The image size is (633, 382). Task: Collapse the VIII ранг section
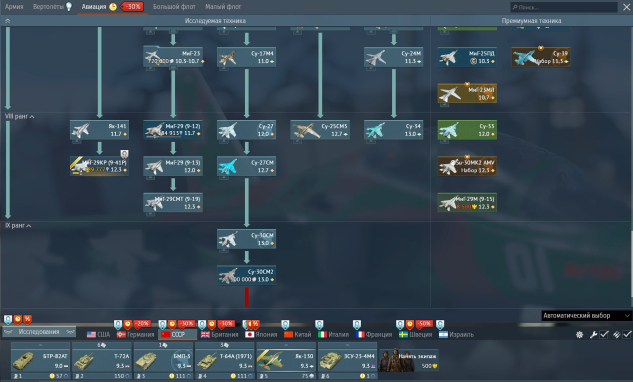pos(19,116)
